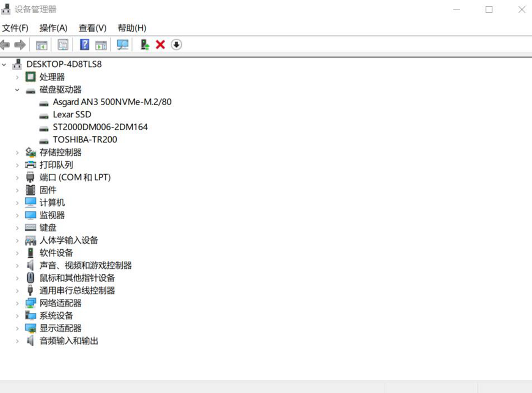Viewport: 532px width, 393px height.
Task: Open the 操作(A) menu
Action: click(x=53, y=28)
